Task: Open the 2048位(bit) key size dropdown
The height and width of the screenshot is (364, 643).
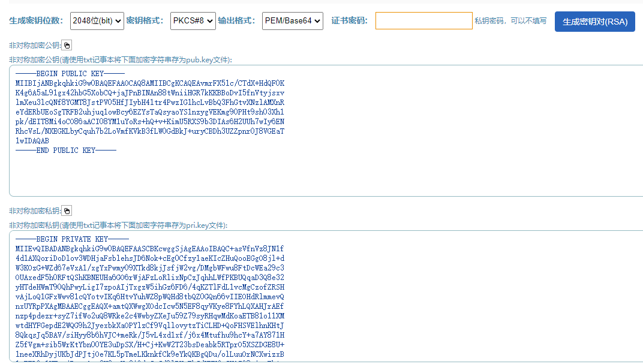Action: [x=97, y=21]
